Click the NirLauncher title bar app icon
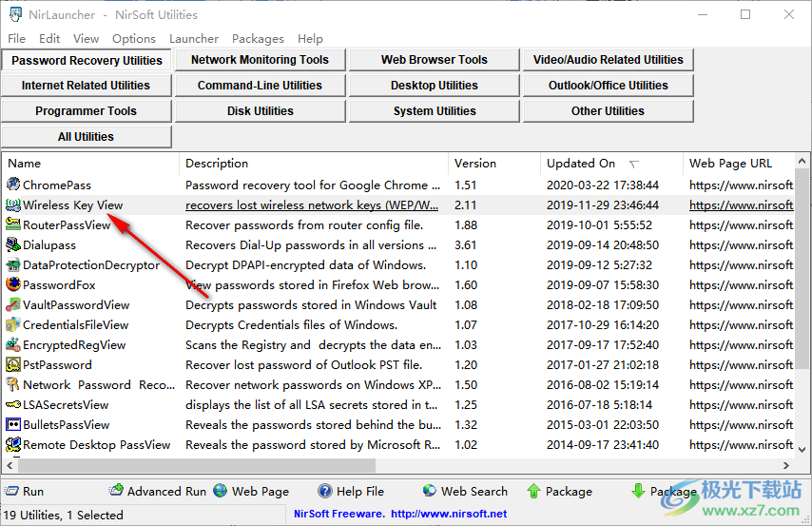Screen dimensions: 812x526 (15, 14)
